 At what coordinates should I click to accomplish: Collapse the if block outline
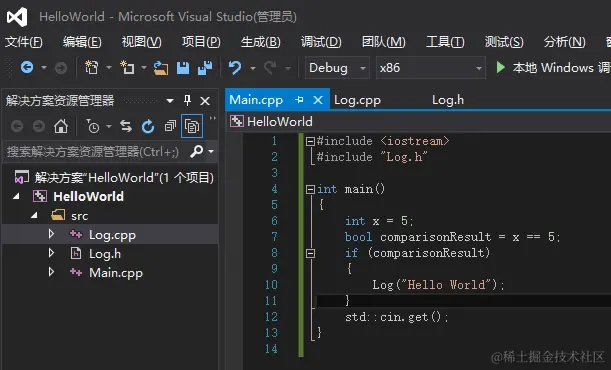pyautogui.click(x=310, y=253)
